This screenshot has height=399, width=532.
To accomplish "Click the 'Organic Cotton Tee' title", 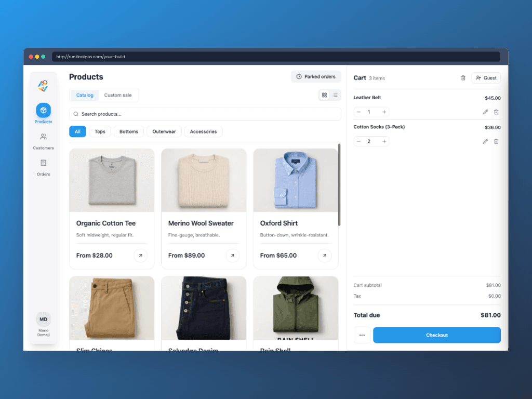I will pos(106,223).
